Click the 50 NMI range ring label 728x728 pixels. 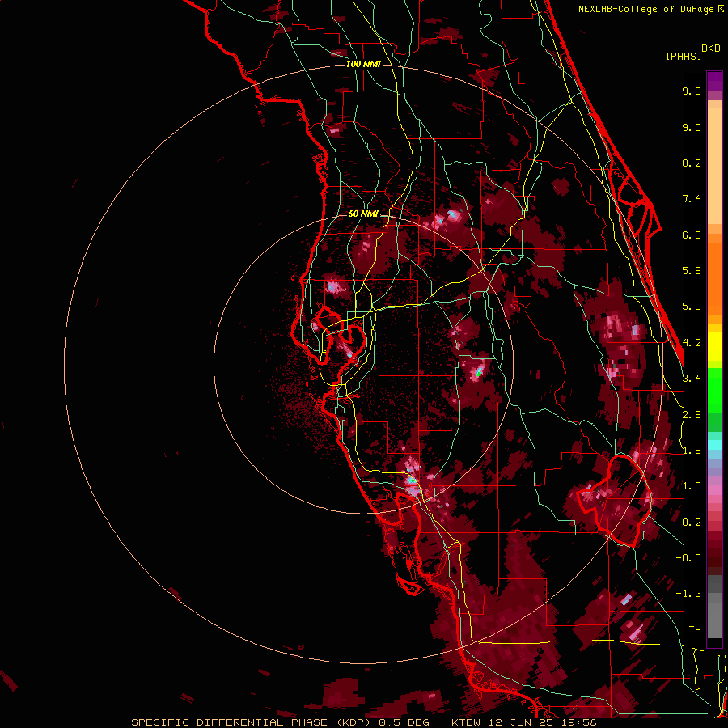pos(363,214)
